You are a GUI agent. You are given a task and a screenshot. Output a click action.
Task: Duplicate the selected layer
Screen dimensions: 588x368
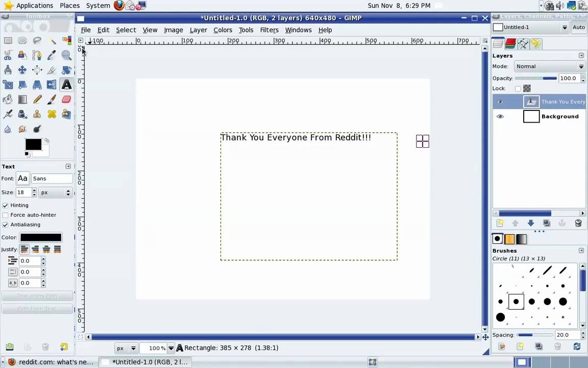click(x=546, y=223)
